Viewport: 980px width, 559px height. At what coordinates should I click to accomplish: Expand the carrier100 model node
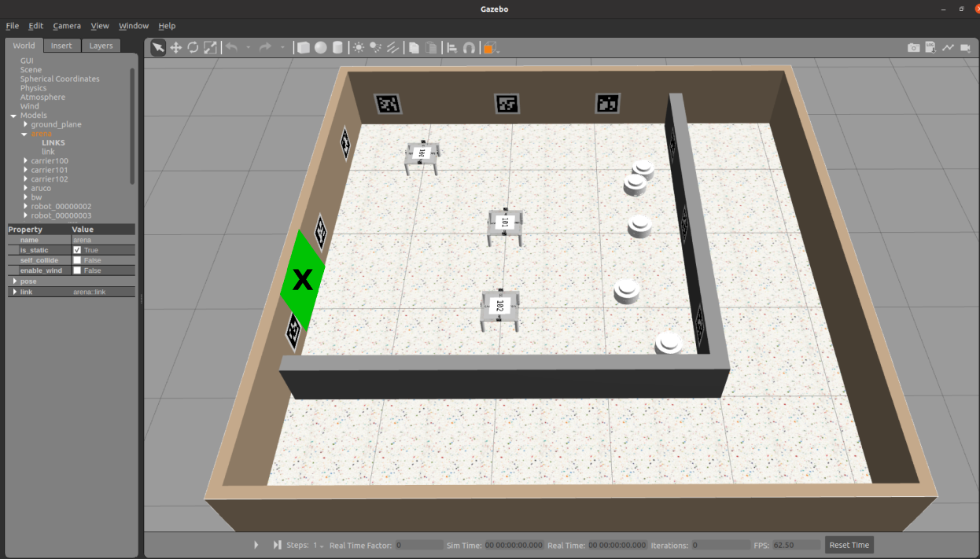pyautogui.click(x=25, y=161)
